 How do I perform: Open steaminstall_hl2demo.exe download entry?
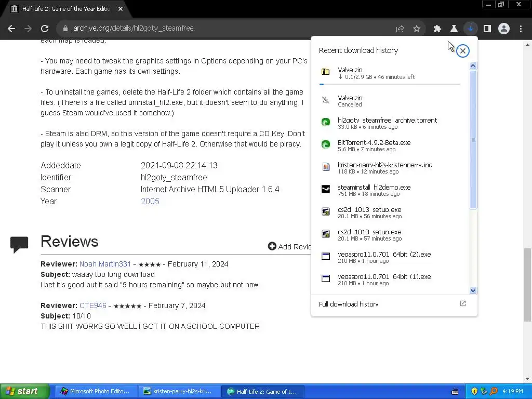point(390,190)
